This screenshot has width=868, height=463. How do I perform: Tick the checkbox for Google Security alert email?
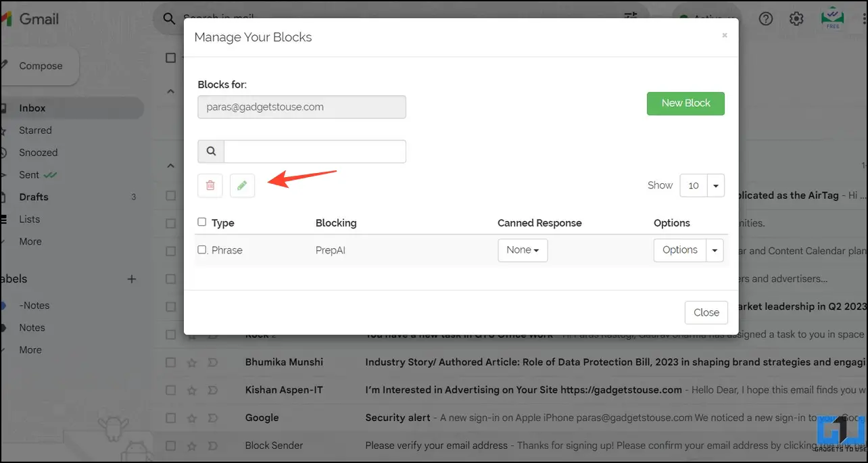point(171,418)
